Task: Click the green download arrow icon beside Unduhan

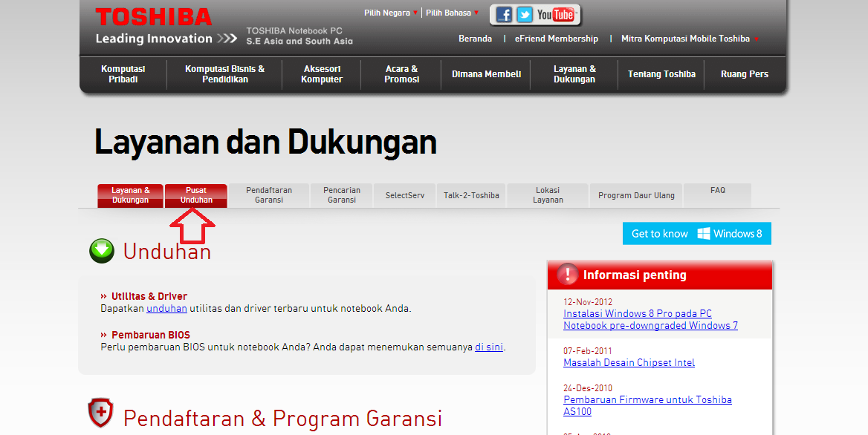Action: [102, 251]
